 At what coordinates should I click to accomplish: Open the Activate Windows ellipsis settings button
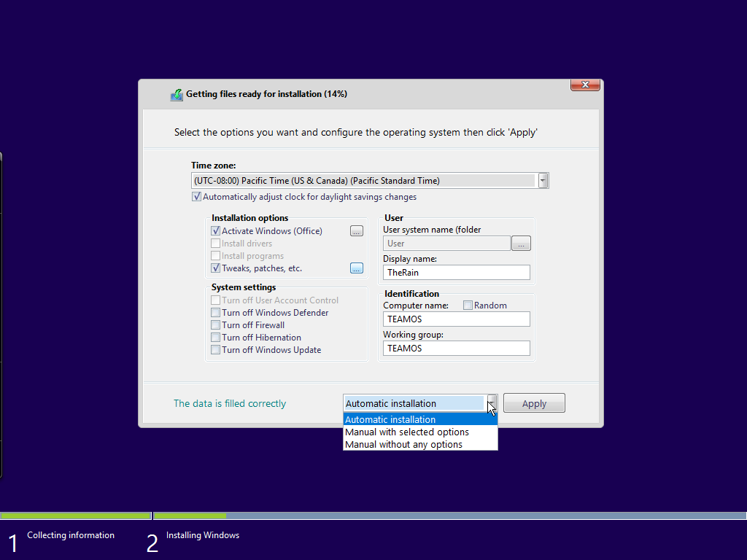356,231
